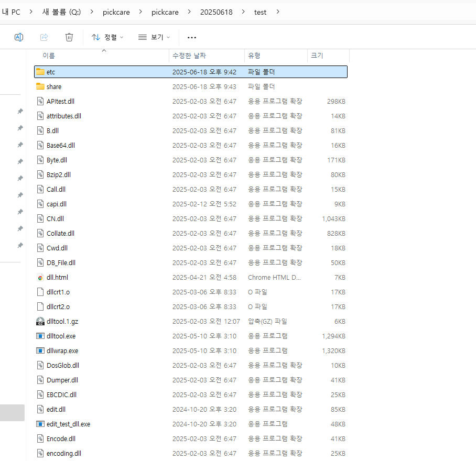The width and height of the screenshot is (476, 461).
Task: Expand chevron after test breadcrumb
Action: click(278, 12)
